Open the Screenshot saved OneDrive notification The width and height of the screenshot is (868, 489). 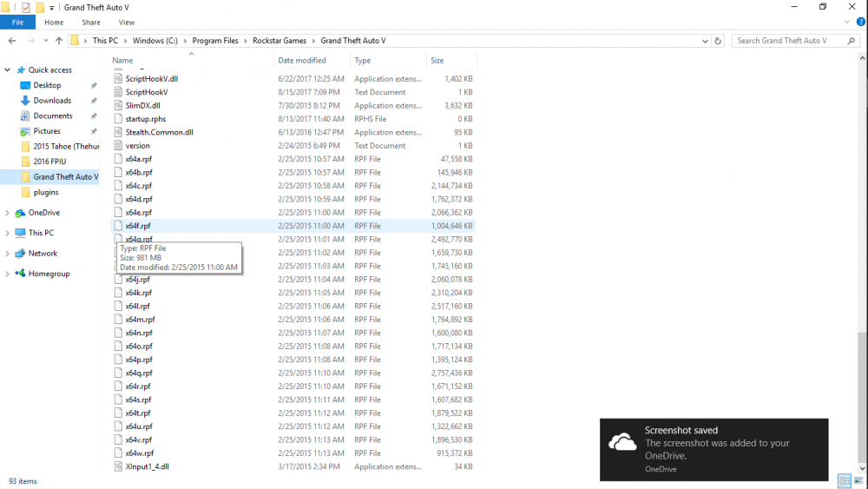point(714,450)
